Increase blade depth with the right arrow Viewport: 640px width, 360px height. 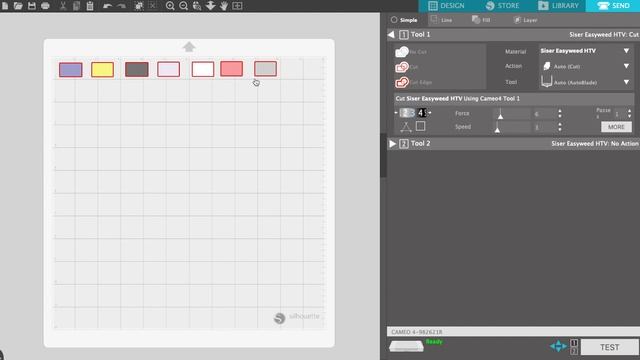[x=430, y=113]
